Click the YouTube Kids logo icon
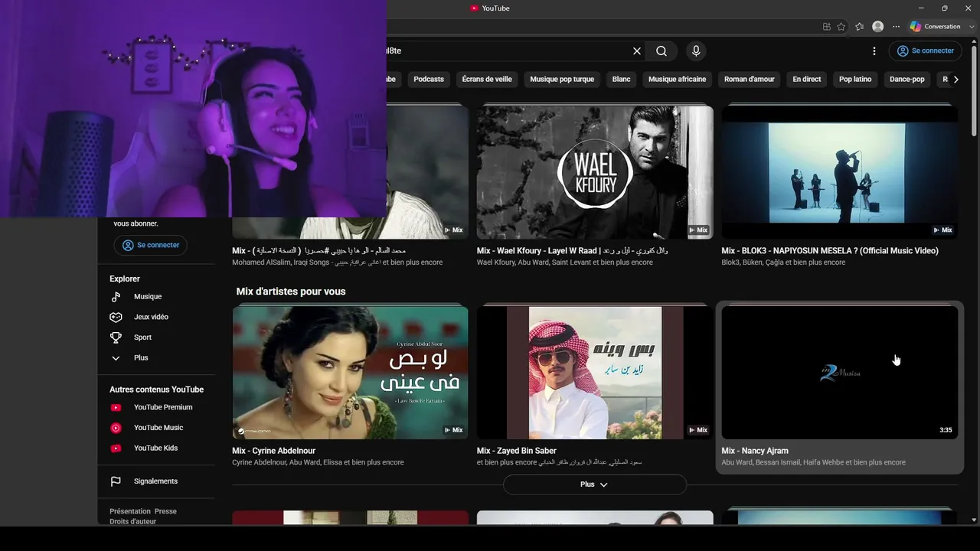The image size is (980, 551). click(116, 448)
